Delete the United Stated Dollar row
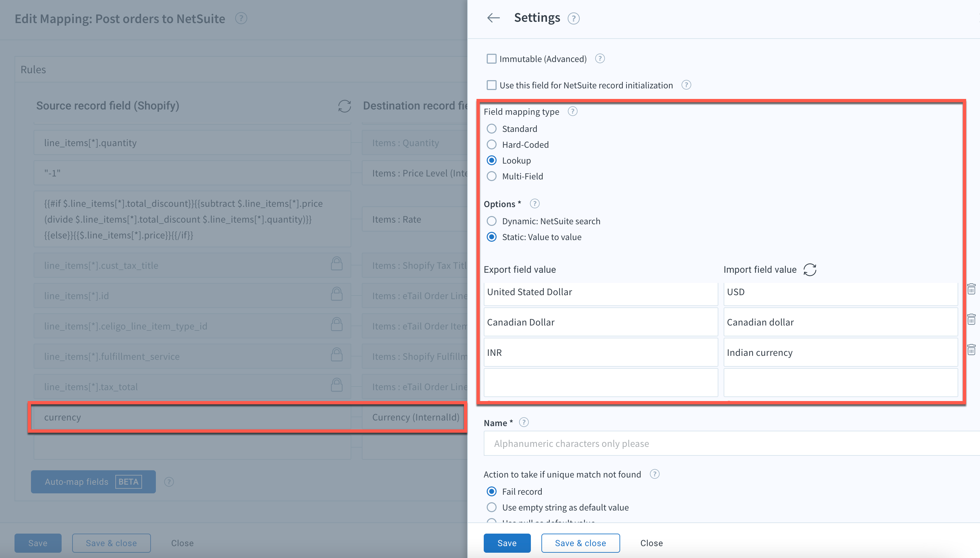This screenshot has height=558, width=980. click(971, 289)
